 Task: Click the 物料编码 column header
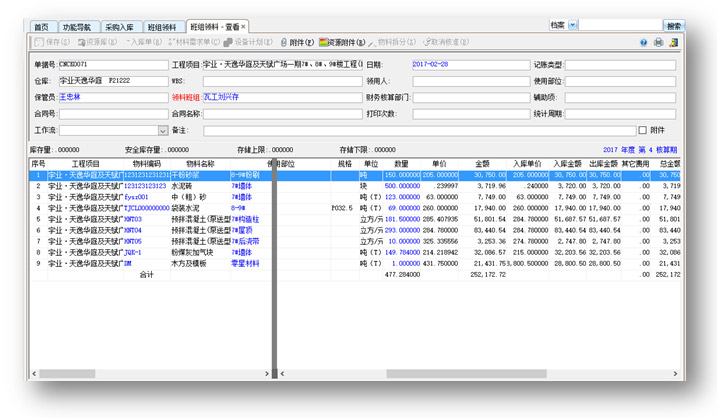(147, 164)
